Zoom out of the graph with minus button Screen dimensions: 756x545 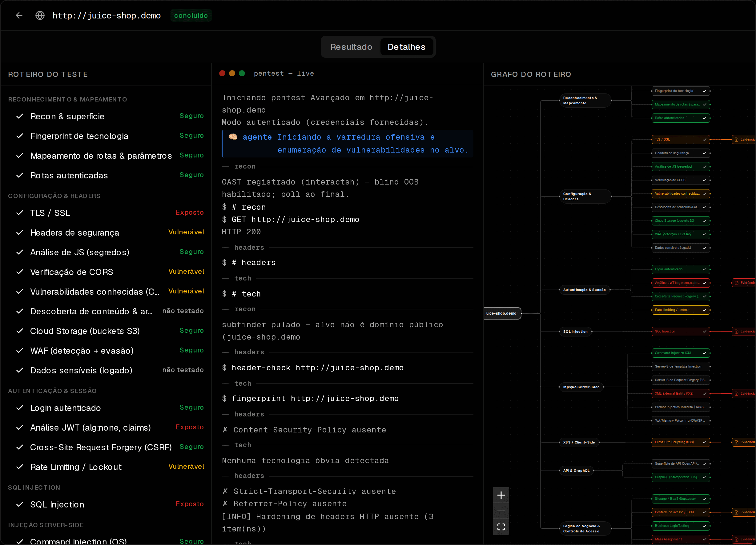pos(501,511)
